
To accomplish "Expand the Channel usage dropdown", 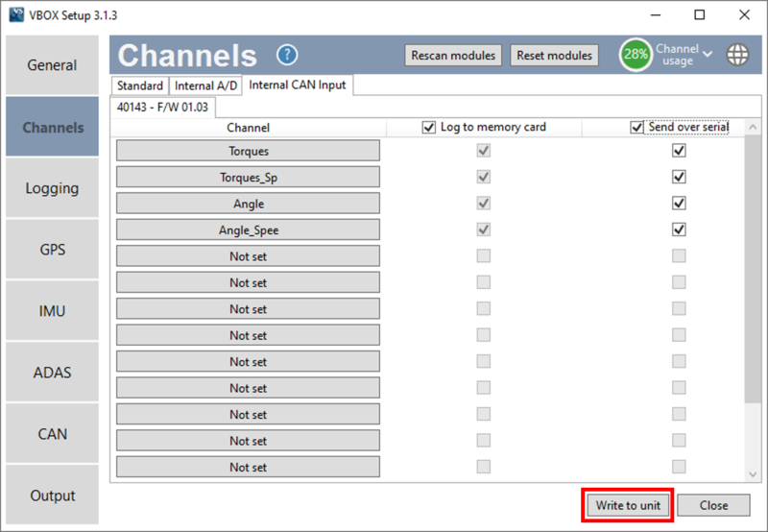I will [708, 54].
